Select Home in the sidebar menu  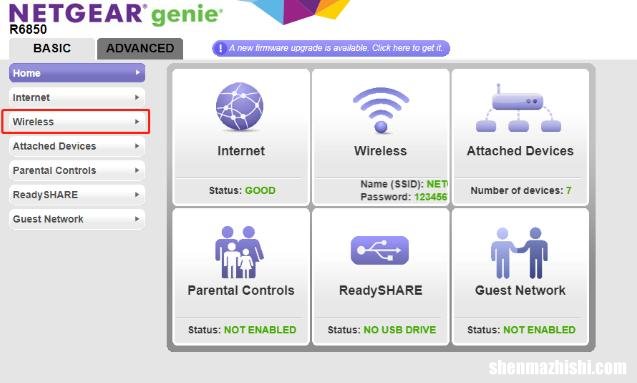(77, 73)
